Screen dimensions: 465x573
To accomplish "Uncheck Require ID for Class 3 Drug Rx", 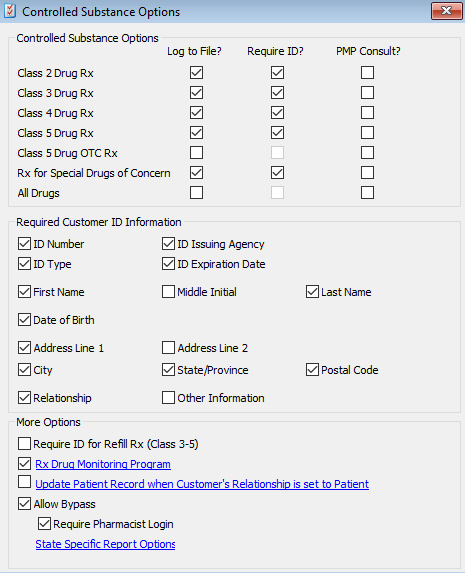I will point(277,93).
